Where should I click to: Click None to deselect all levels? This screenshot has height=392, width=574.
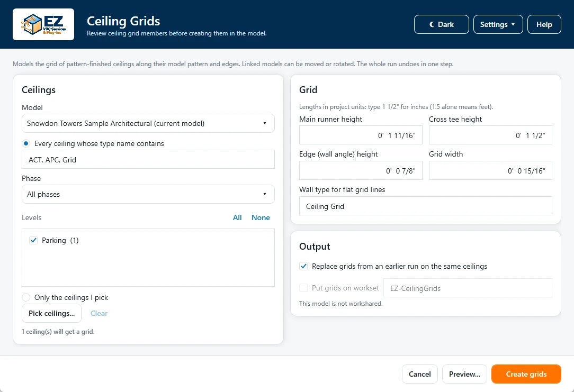pyautogui.click(x=261, y=217)
